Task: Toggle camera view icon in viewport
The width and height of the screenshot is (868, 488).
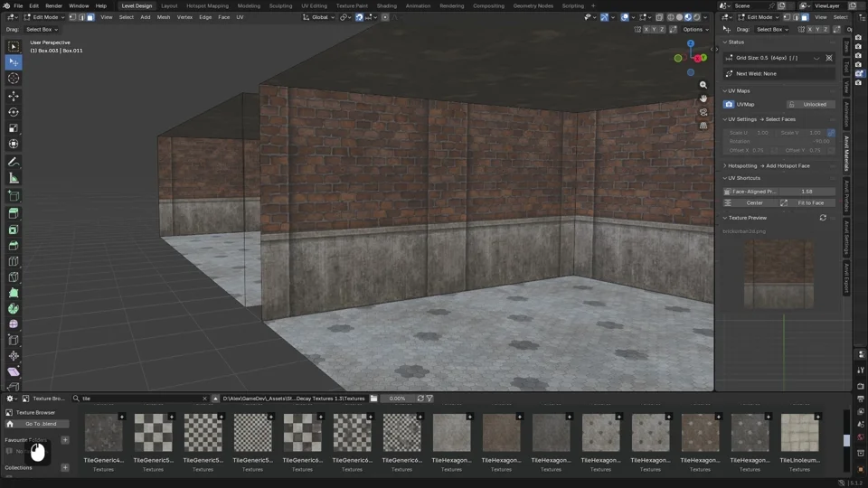Action: click(703, 112)
